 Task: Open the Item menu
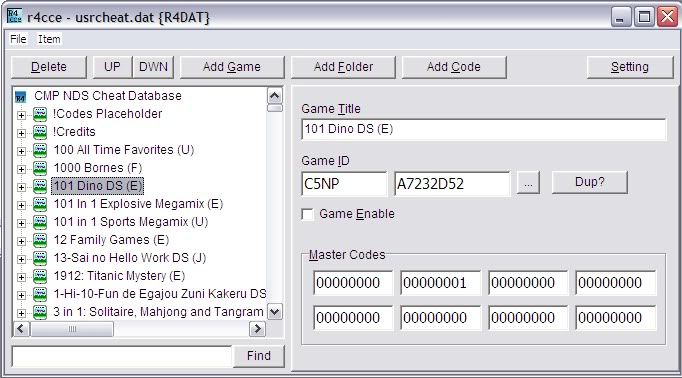[49, 39]
